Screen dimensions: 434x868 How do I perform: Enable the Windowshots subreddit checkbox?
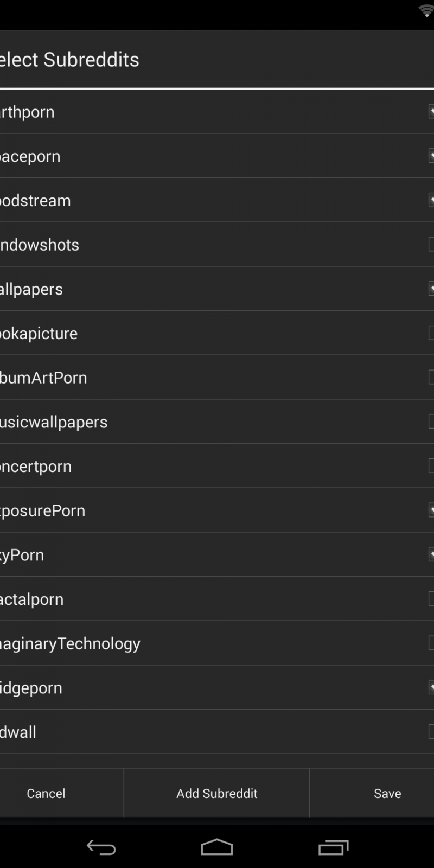coord(431,245)
